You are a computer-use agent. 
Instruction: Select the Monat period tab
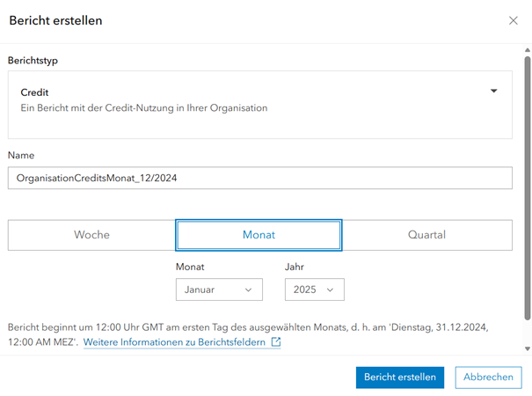[x=259, y=235]
